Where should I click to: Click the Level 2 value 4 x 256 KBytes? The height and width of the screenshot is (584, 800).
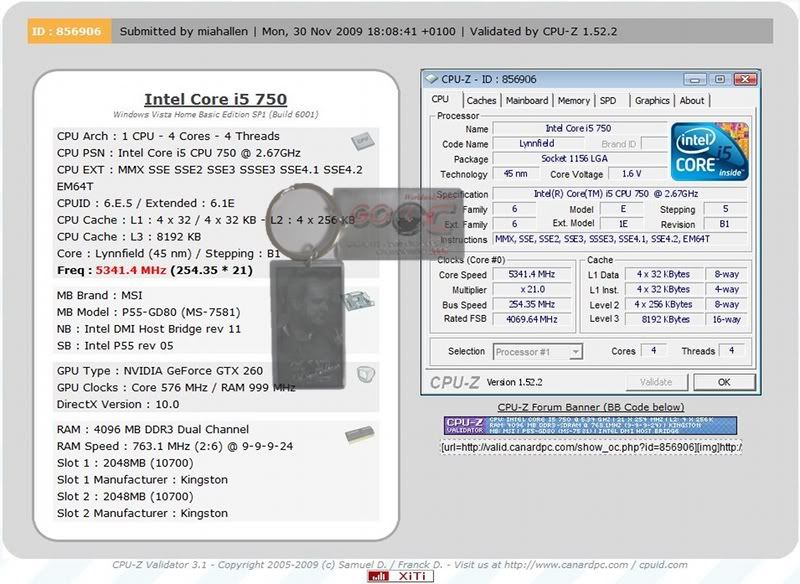664,304
